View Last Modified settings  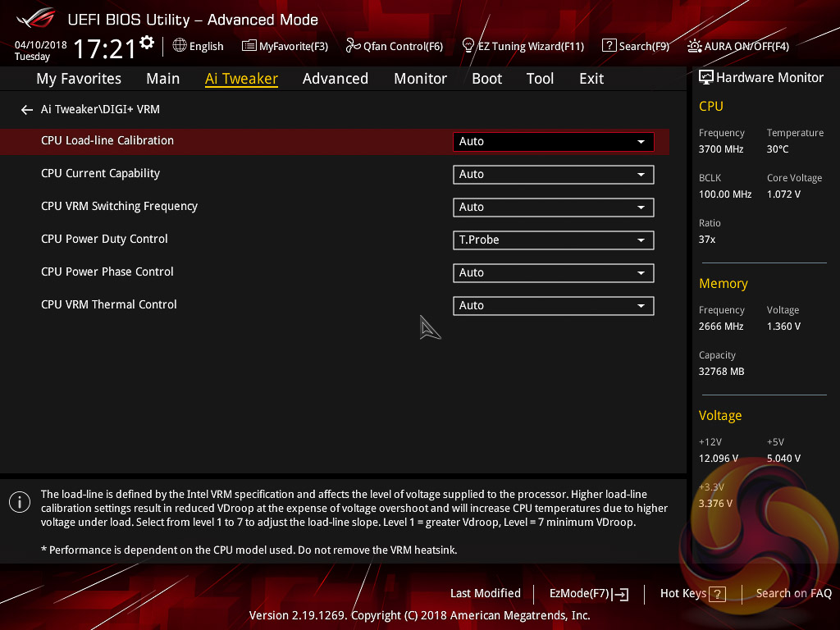click(x=486, y=594)
